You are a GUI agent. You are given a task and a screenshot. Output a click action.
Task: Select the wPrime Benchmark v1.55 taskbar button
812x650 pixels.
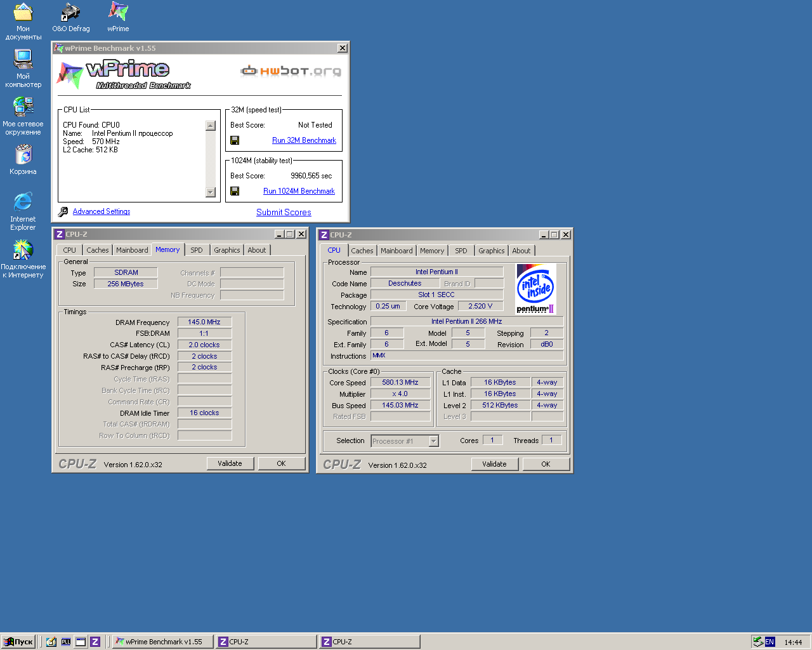click(x=162, y=642)
